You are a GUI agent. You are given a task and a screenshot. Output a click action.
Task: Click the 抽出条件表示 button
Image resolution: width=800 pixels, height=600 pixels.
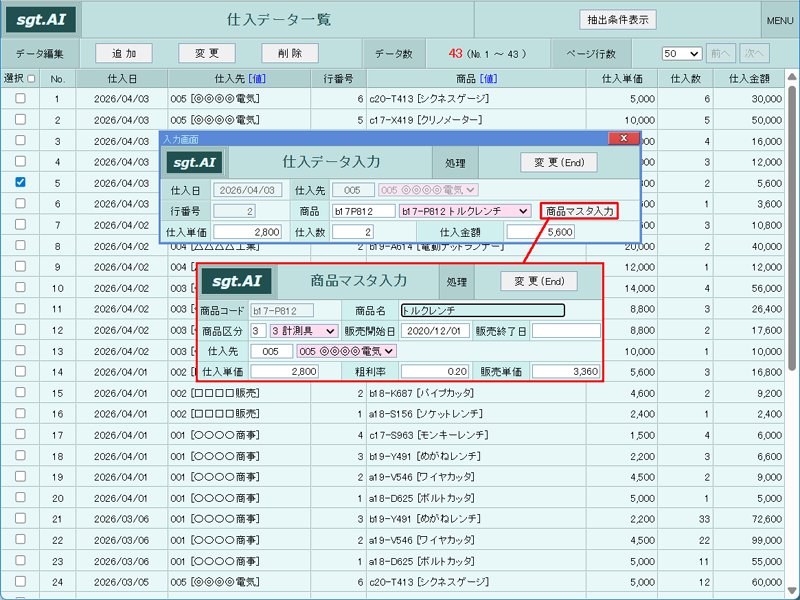[x=618, y=20]
